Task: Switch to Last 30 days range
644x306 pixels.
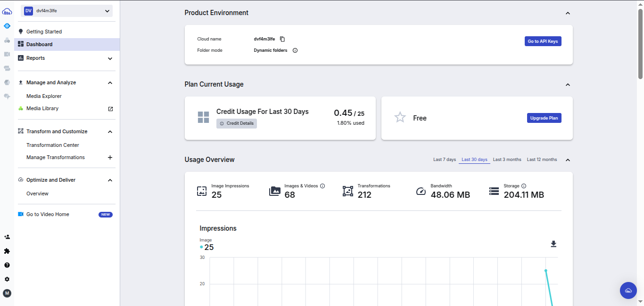Action: (x=474, y=160)
